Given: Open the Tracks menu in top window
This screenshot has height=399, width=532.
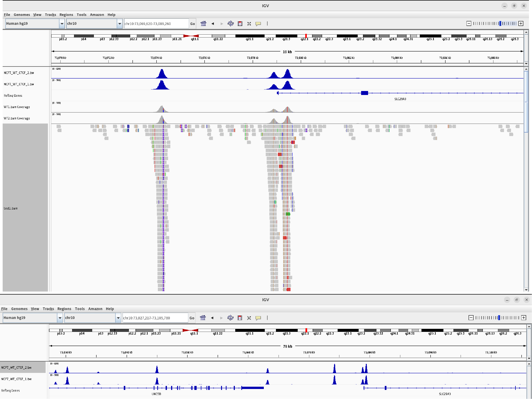Looking at the screenshot, I should tap(50, 15).
